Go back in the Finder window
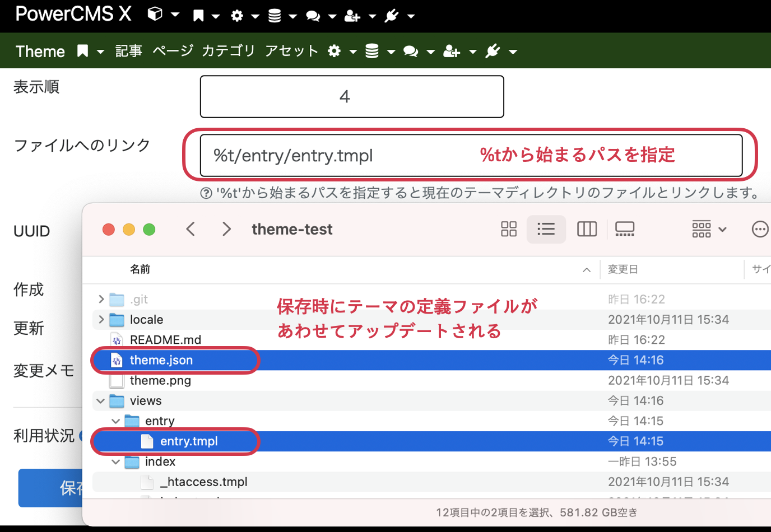 191,229
